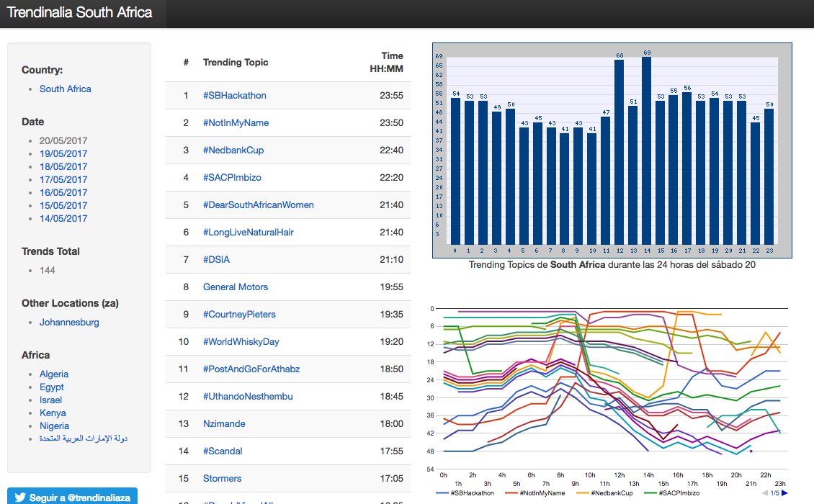
Task: Click time 19:55 in General Motors row
Action: point(391,287)
